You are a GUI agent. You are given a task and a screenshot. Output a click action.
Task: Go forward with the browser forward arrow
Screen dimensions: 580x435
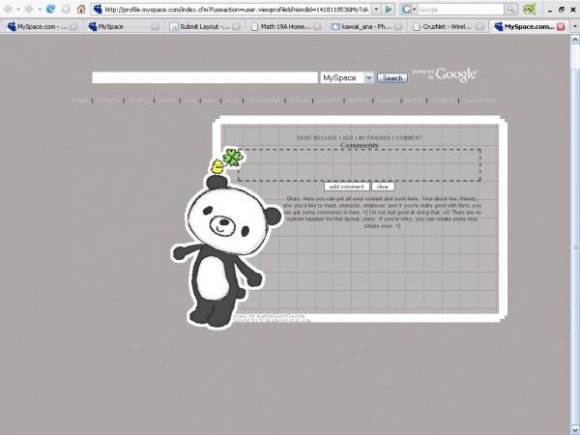pyautogui.click(x=29, y=9)
